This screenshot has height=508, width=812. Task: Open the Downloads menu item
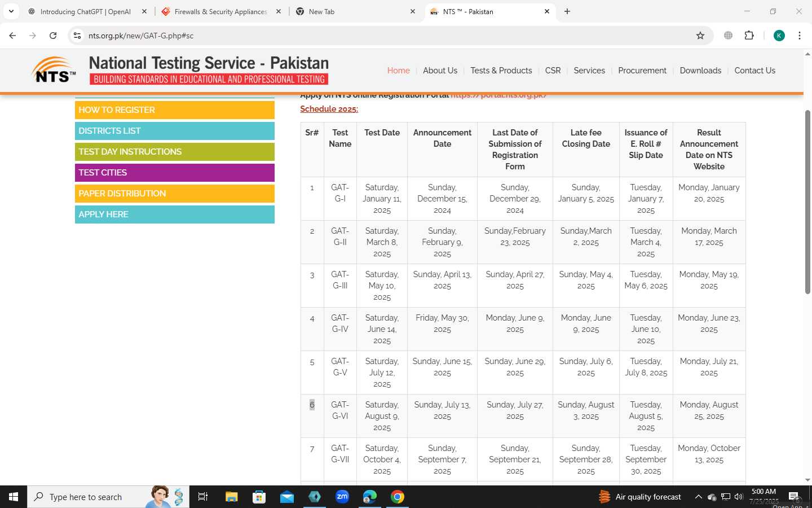(700, 71)
